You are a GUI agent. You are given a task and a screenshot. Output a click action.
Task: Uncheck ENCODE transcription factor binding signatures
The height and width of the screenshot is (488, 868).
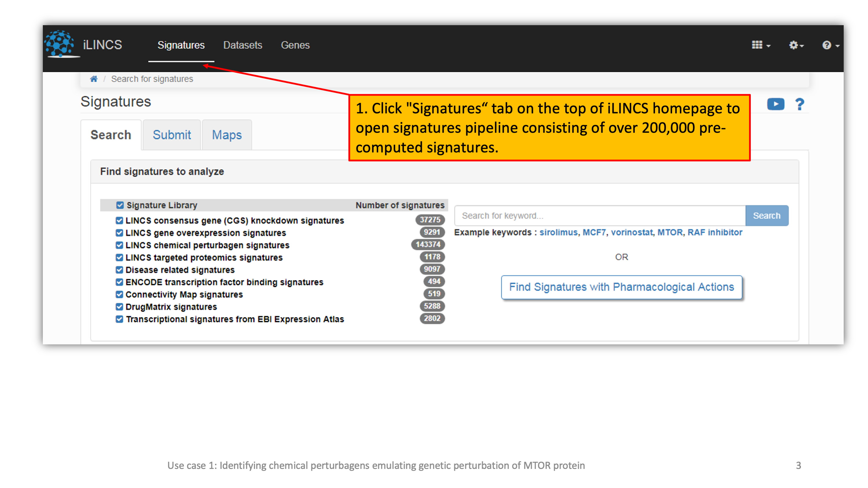[x=119, y=282]
